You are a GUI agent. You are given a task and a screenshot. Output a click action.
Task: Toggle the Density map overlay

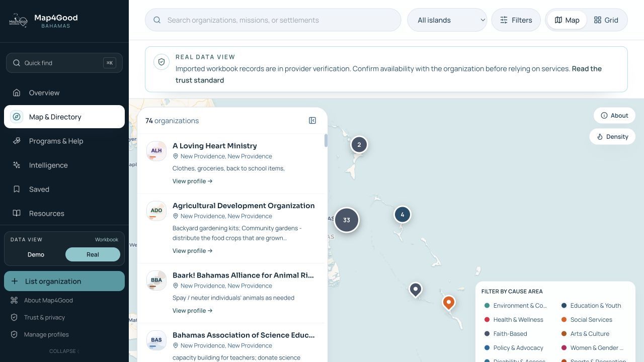(x=612, y=137)
